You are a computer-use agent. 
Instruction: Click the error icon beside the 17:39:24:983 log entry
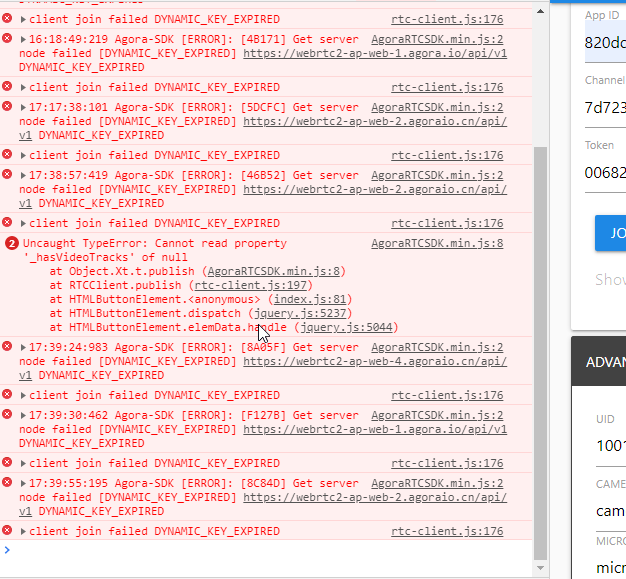pos(7,346)
